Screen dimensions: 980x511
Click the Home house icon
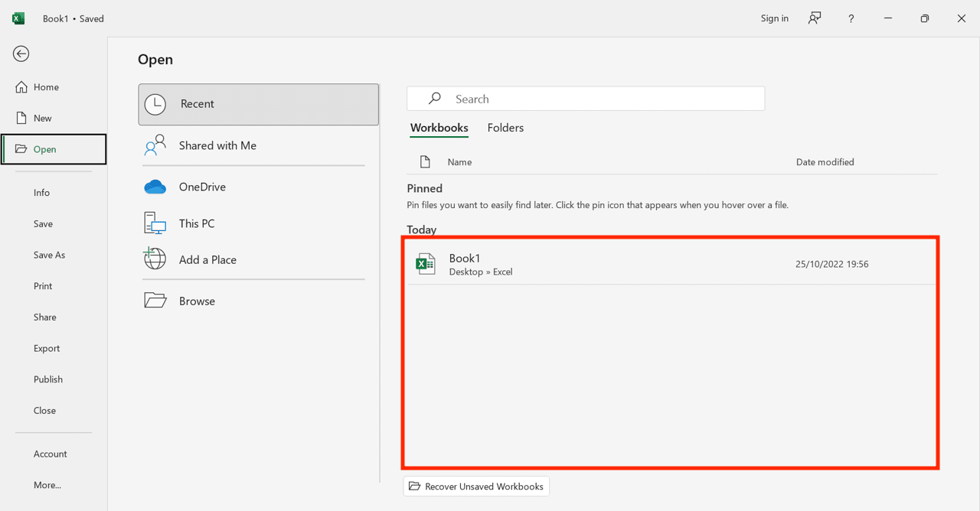(21, 87)
